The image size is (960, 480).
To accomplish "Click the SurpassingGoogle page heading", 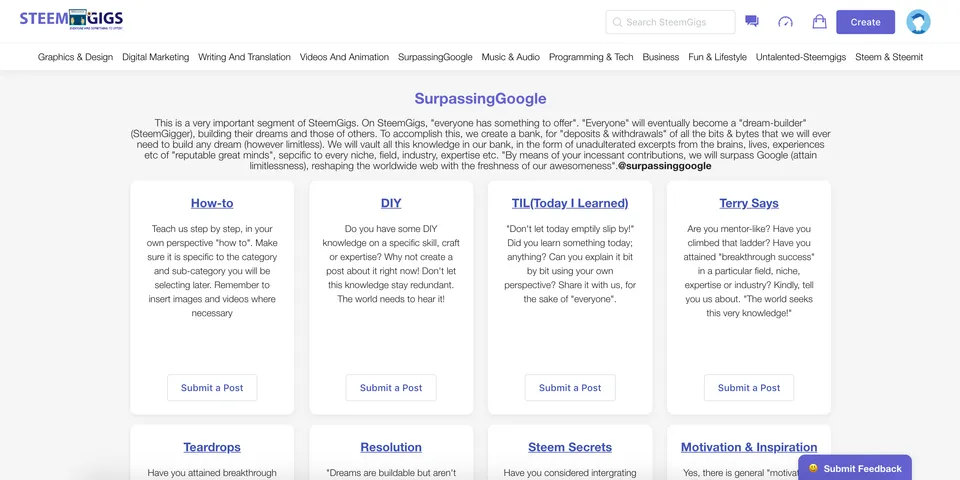I will (480, 99).
